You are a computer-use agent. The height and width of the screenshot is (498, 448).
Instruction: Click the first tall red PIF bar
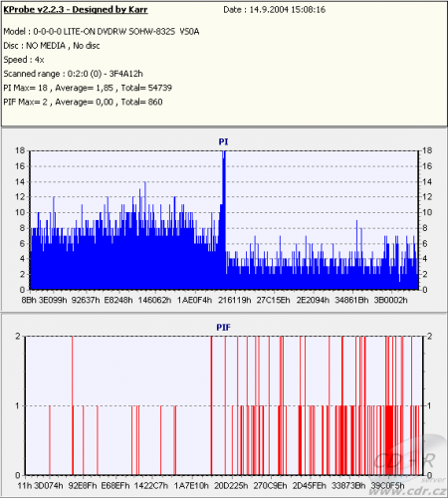click(x=73, y=405)
